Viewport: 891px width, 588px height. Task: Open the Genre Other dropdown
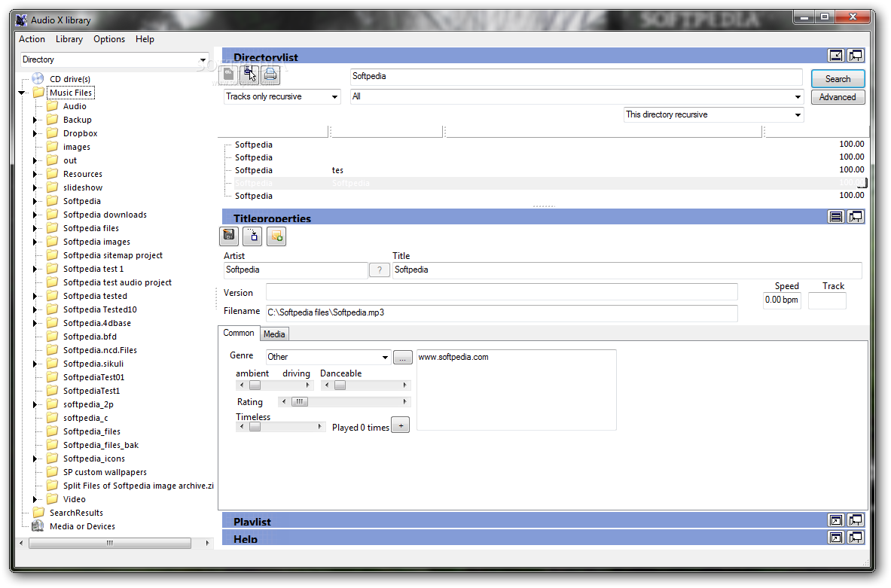tap(386, 357)
